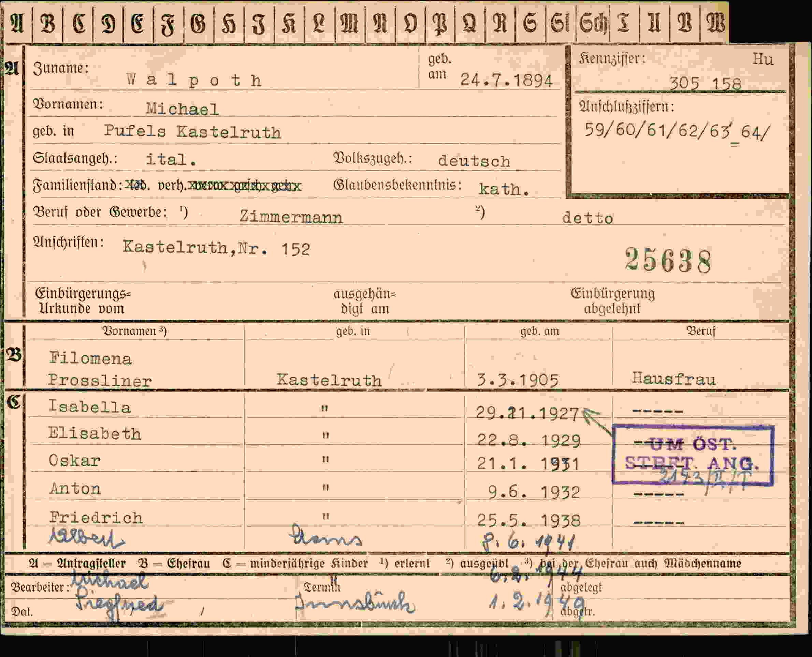The width and height of the screenshot is (812, 657).
Task: Click child name 'Anton'
Action: click(75, 488)
